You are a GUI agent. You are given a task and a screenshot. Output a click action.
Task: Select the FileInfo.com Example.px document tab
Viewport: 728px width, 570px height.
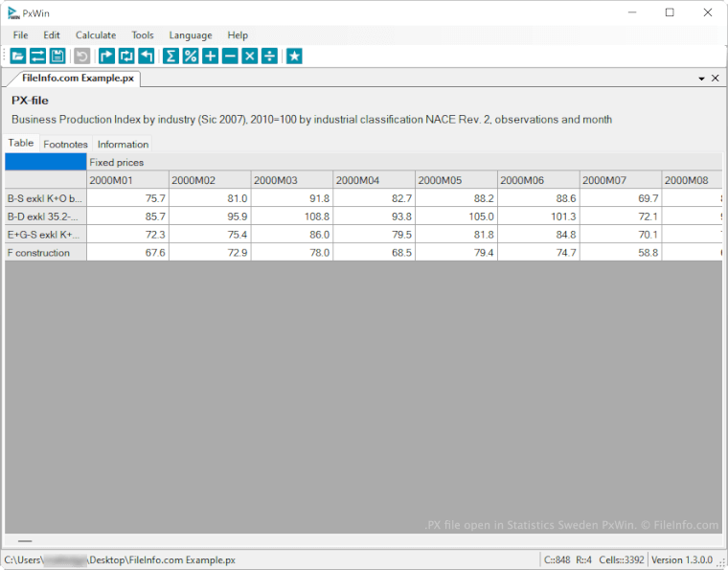(x=78, y=79)
